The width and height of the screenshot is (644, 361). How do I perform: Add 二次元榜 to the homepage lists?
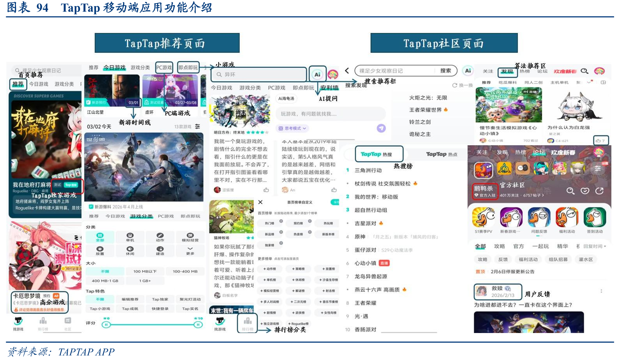[x=298, y=302]
